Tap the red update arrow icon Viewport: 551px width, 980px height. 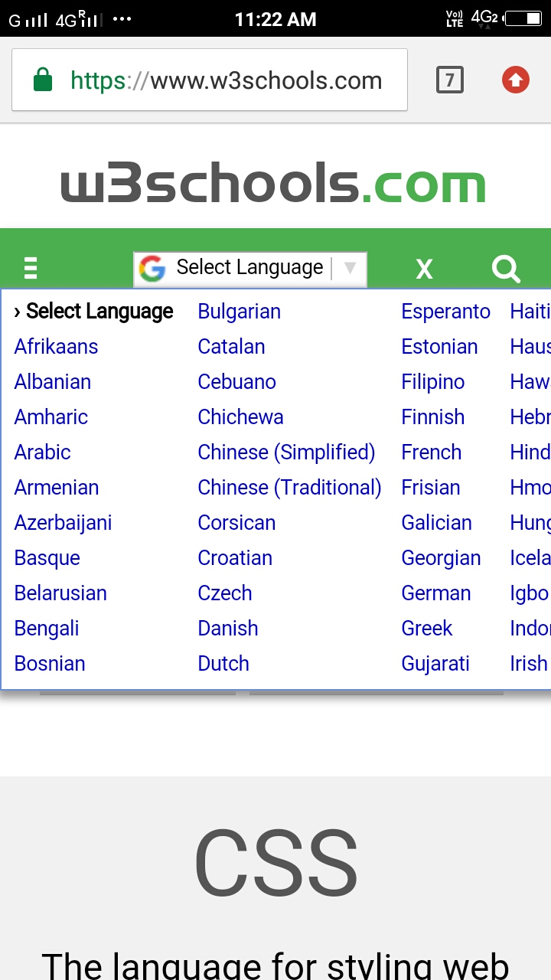(516, 80)
